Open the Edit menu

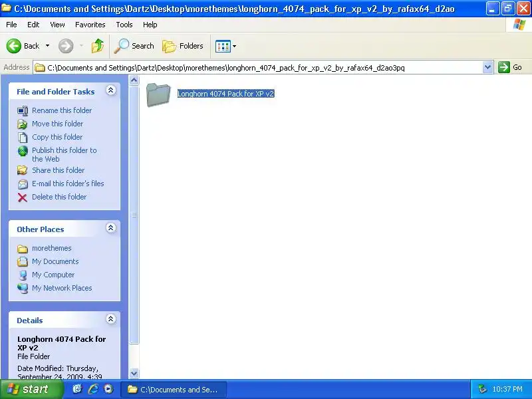(33, 25)
